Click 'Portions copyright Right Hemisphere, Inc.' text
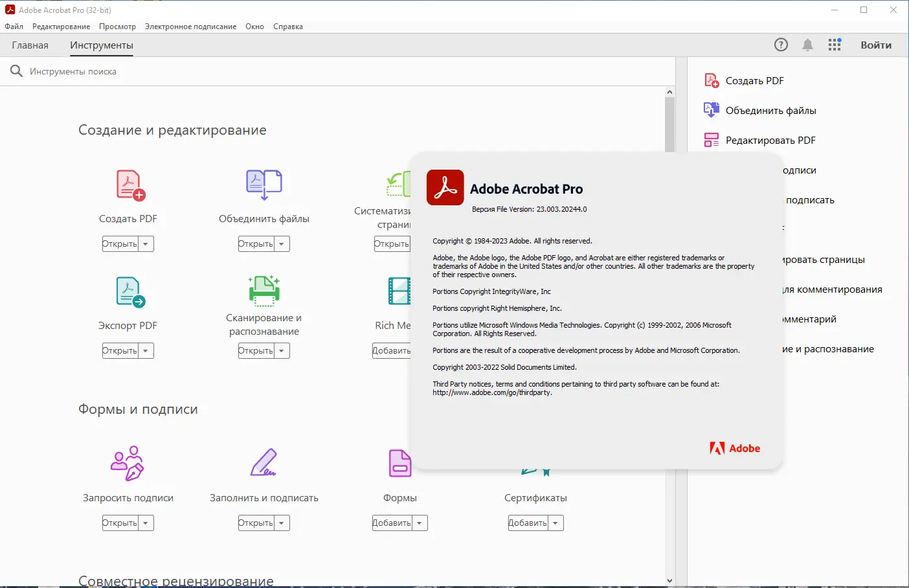Screen dimensions: 909x588 [497, 308]
